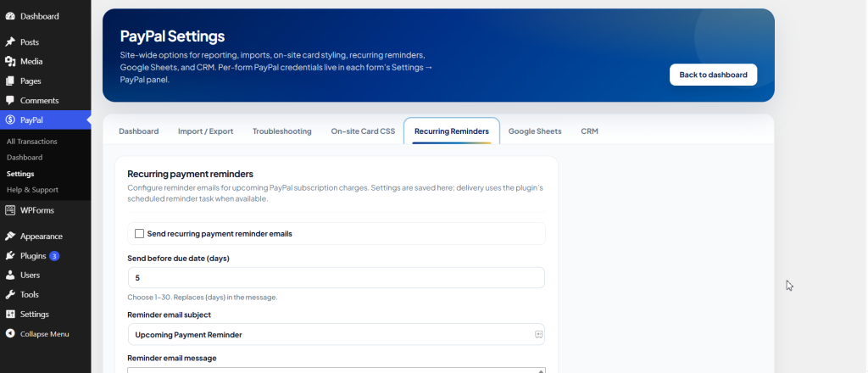Click the Recurring payment reminders heading
This screenshot has height=373, width=868.
[x=190, y=175]
